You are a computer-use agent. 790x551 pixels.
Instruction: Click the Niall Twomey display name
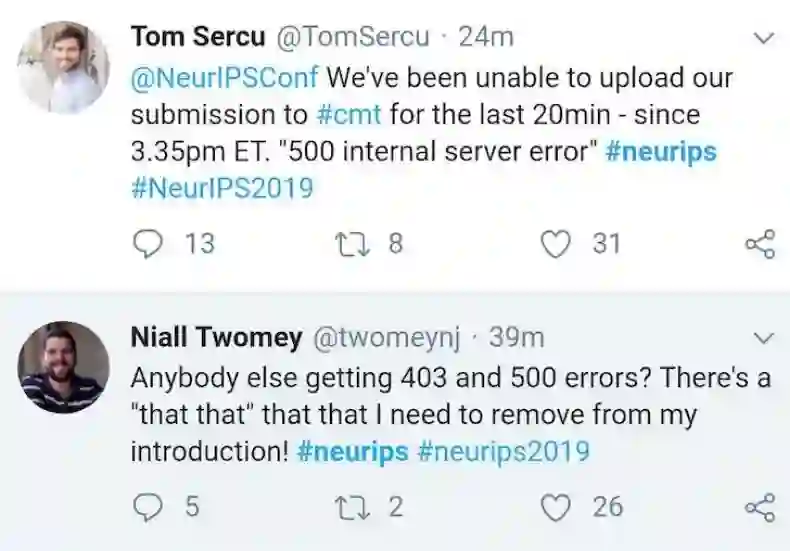point(216,338)
